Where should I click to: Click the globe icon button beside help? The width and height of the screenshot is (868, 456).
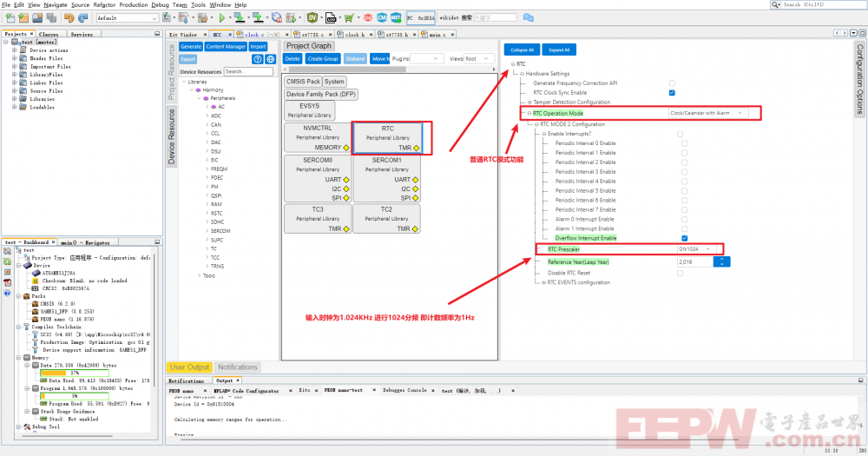(271, 59)
